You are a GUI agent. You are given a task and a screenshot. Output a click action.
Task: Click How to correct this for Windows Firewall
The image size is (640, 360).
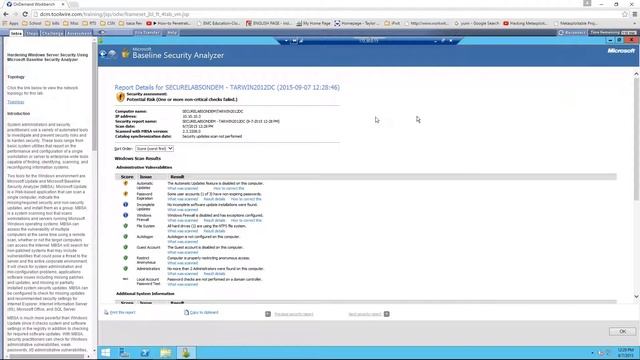pyautogui.click(x=246, y=220)
